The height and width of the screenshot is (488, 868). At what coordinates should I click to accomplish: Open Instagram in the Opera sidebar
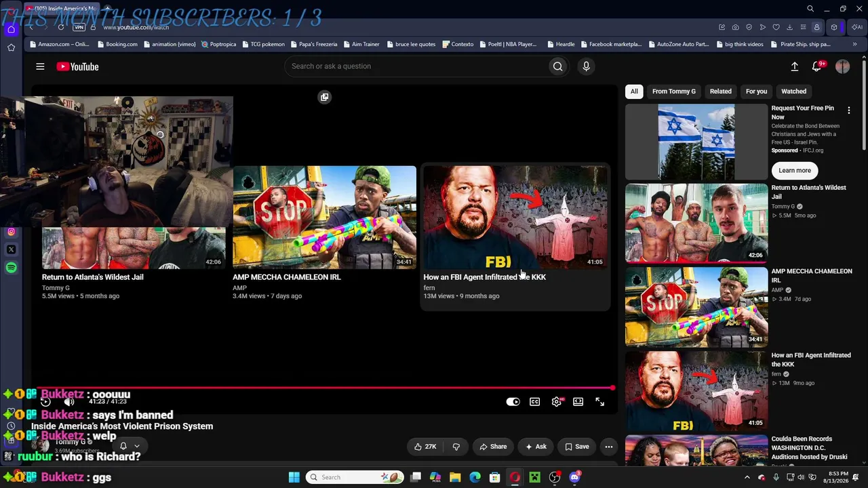(11, 232)
